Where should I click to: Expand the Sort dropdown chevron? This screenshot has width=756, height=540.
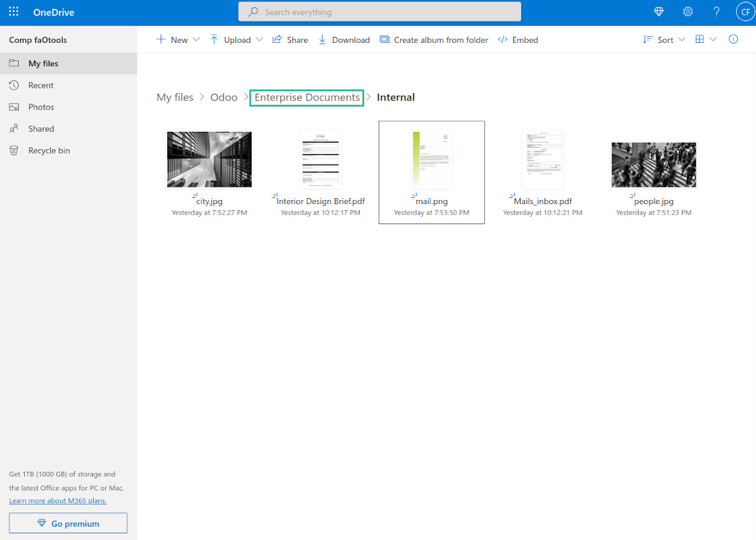point(682,39)
